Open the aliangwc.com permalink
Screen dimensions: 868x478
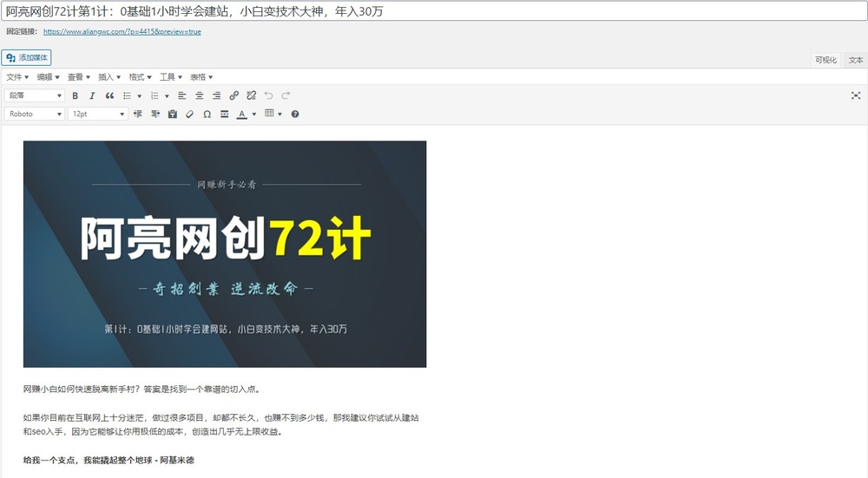tap(122, 31)
